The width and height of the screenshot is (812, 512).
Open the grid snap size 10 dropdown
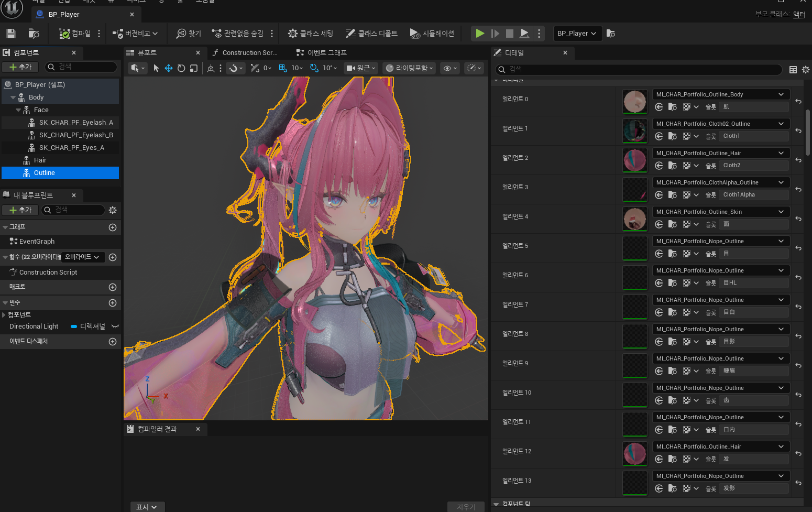pos(297,68)
